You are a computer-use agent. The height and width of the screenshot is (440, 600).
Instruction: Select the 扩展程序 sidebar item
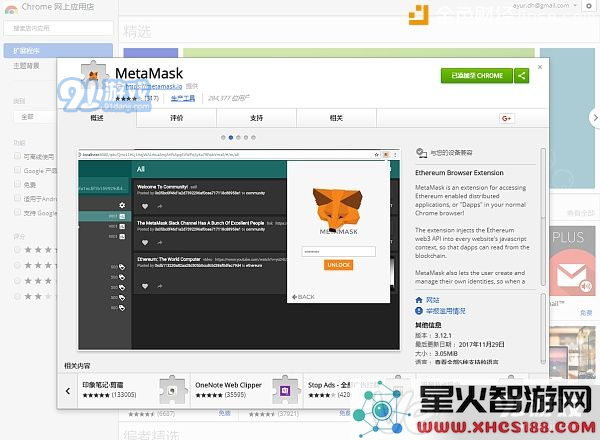(58, 51)
